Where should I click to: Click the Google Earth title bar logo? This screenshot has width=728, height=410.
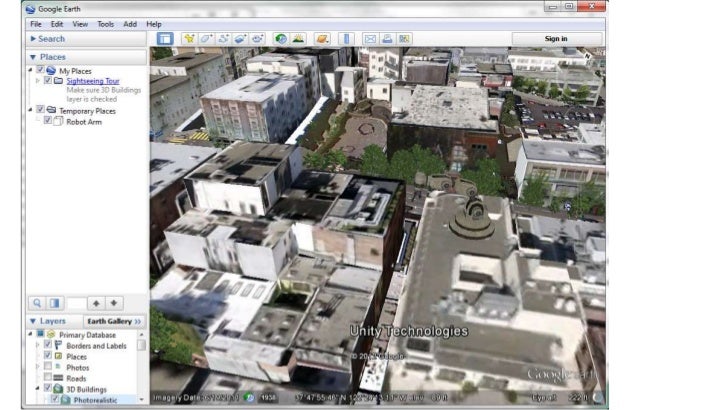pos(31,9)
